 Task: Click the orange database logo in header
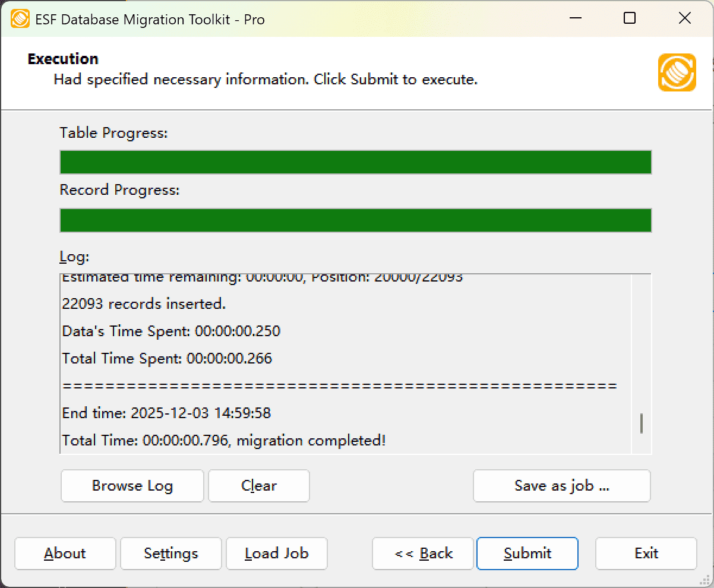pyautogui.click(x=677, y=72)
